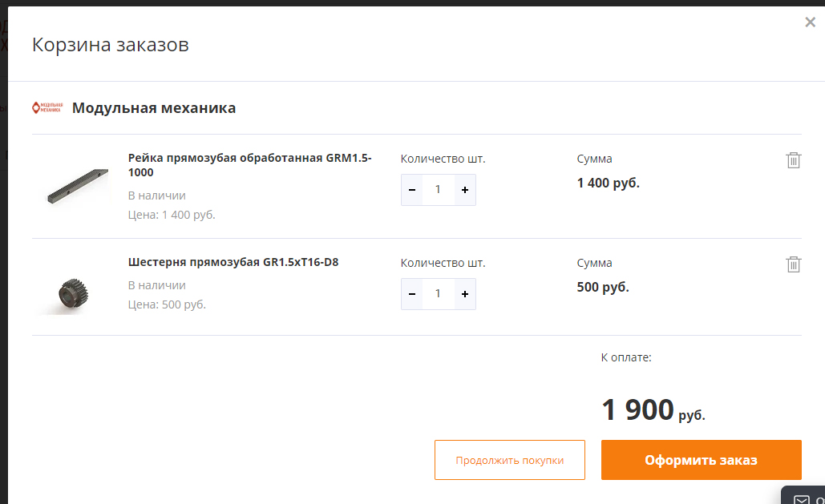Decrease quantity of the GR1.5xT16-D8 gear
The image size is (825, 504).
pyautogui.click(x=412, y=294)
